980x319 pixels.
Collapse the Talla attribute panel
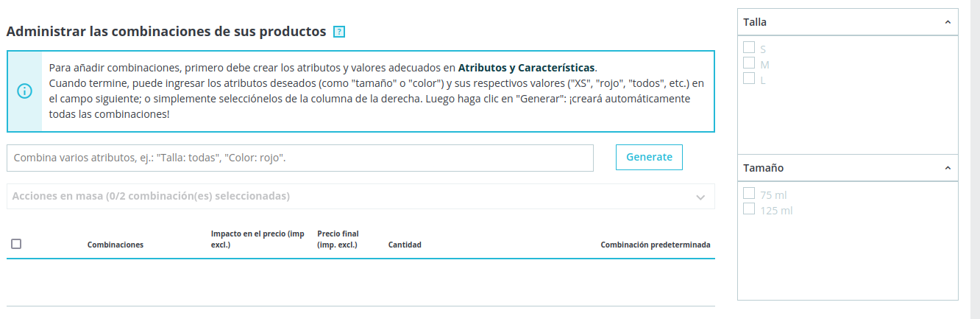point(948,22)
